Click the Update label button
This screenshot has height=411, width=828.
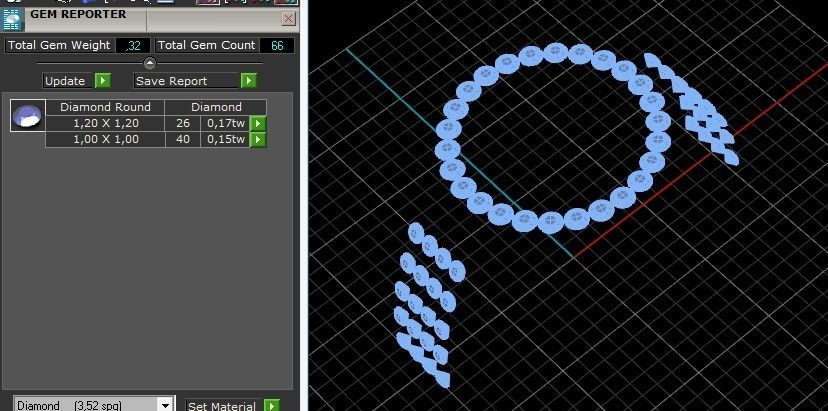click(68, 81)
